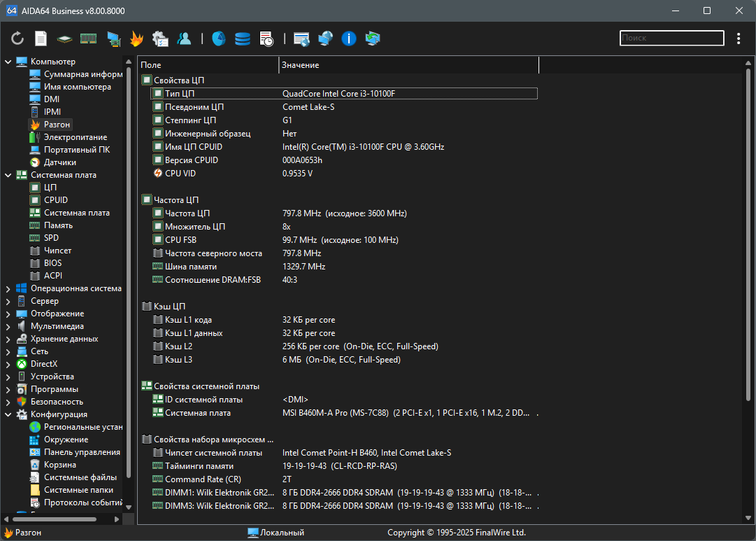The image size is (756, 541).
Task: Click the globe with monitor toolbar icon
Action: [x=325, y=38]
